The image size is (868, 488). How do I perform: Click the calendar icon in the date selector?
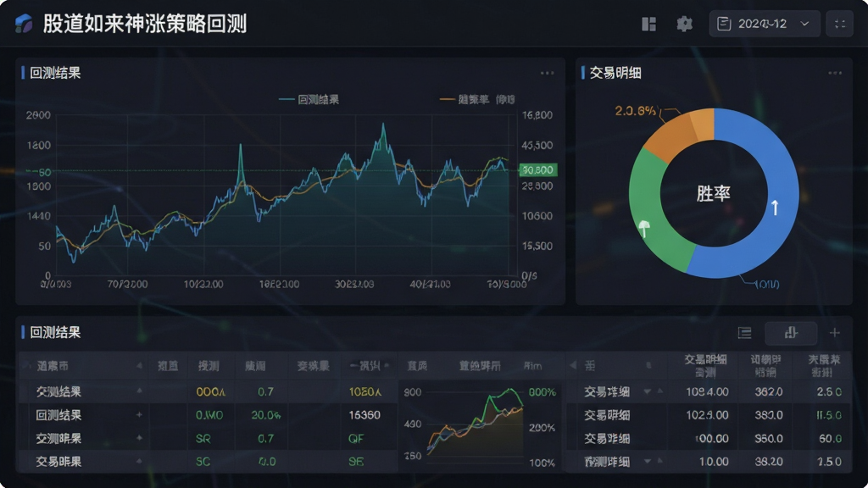(724, 24)
